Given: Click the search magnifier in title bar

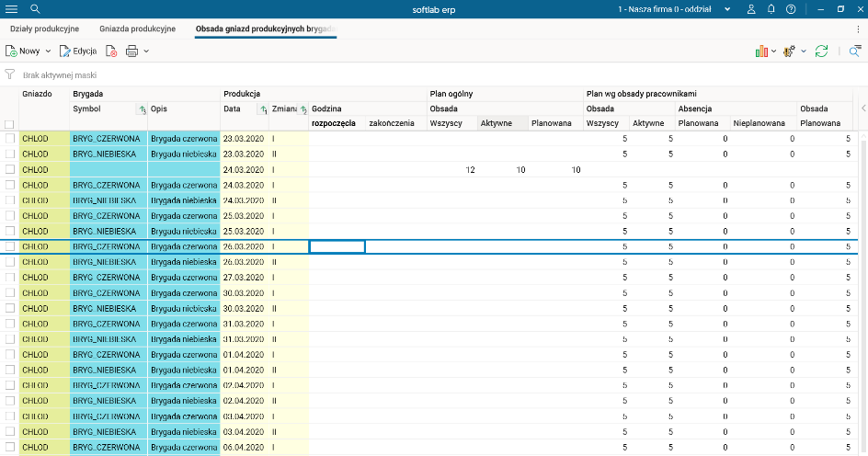Looking at the screenshot, I should click(x=35, y=8).
